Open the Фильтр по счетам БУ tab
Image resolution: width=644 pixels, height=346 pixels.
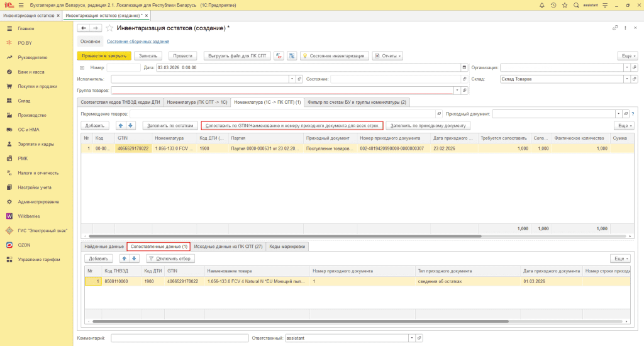358,102
